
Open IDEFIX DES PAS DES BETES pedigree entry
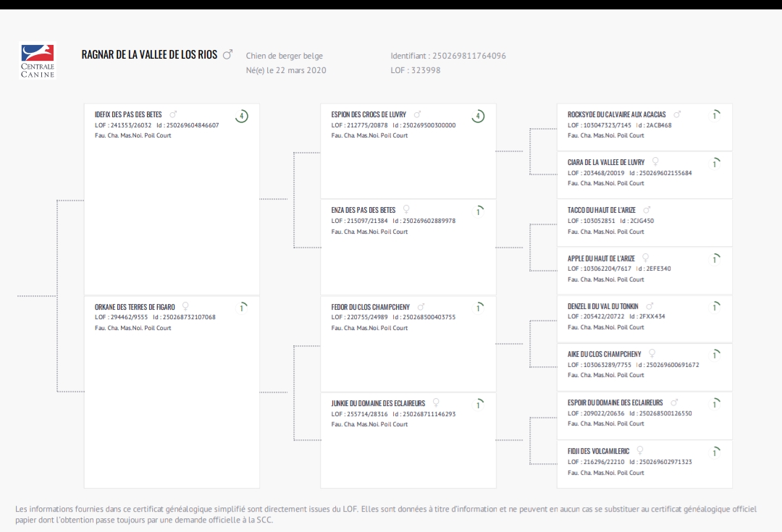172,200
